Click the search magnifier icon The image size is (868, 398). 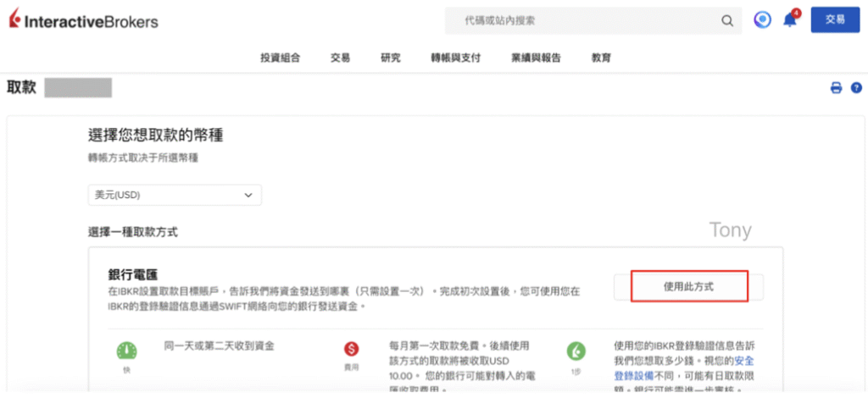pos(726,21)
